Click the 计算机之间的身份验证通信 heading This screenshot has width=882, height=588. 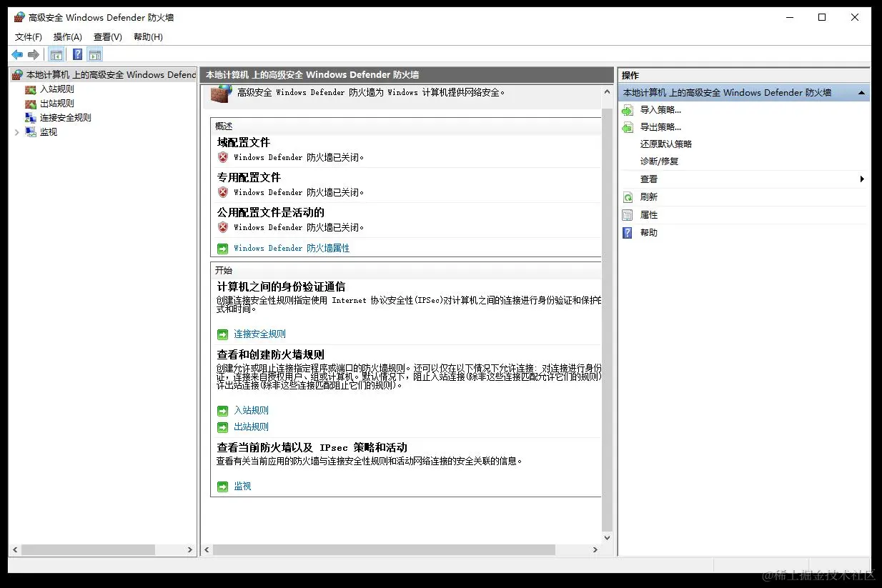click(x=282, y=287)
